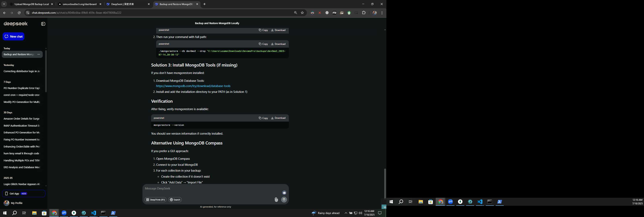Viewport: 644px width, 217px height.
Task: Open MongoDB database-tools download link
Action: coord(193,86)
